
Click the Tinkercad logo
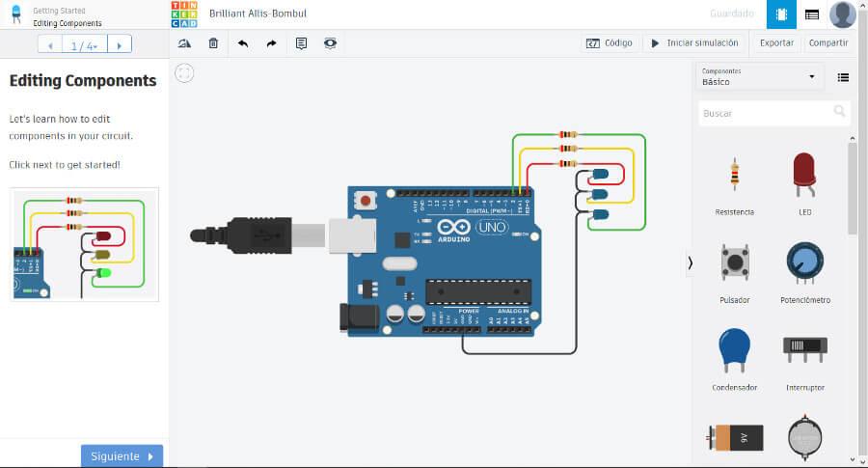coord(183,14)
